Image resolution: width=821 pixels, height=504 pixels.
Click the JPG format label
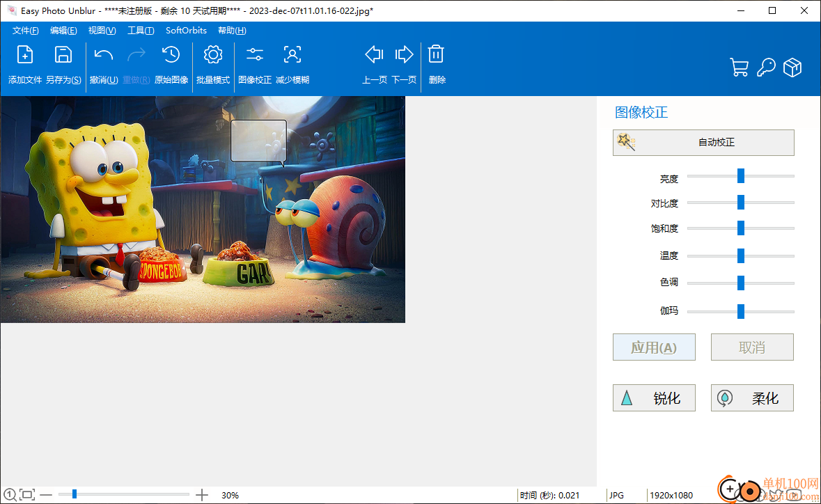pyautogui.click(x=616, y=495)
